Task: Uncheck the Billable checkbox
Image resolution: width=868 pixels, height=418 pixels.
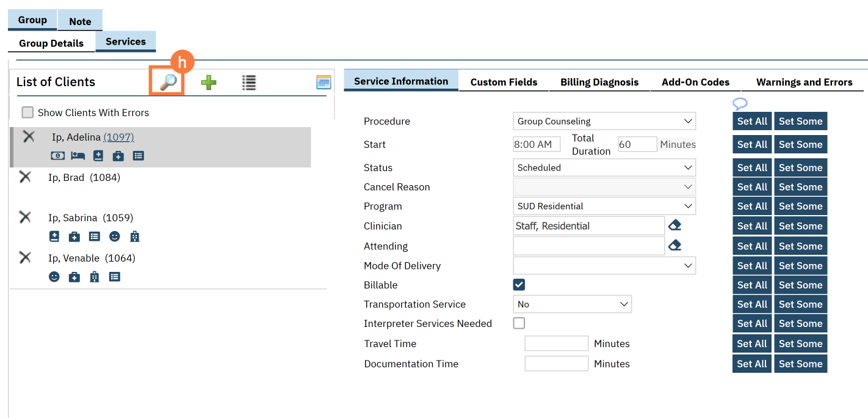Action: [x=519, y=285]
